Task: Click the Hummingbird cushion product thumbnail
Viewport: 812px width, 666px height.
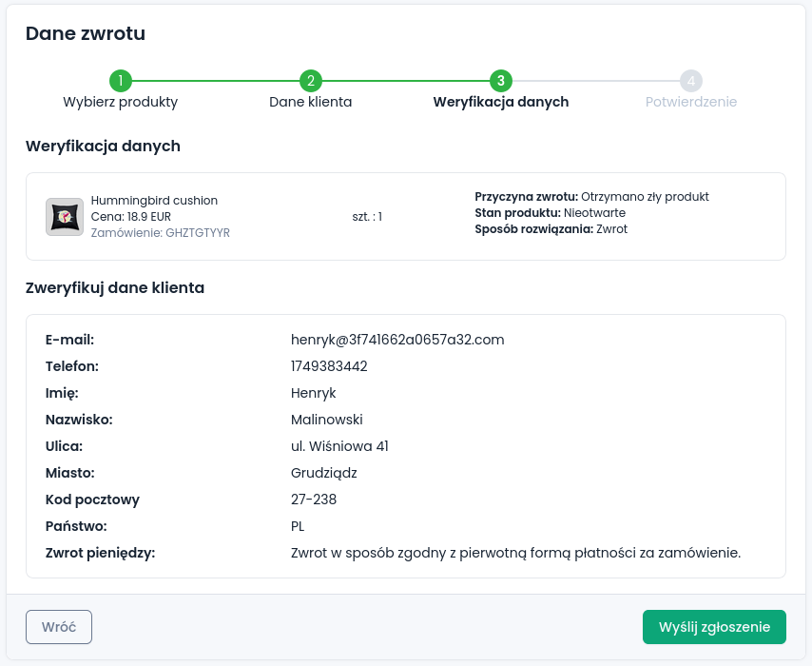Action: click(65, 217)
